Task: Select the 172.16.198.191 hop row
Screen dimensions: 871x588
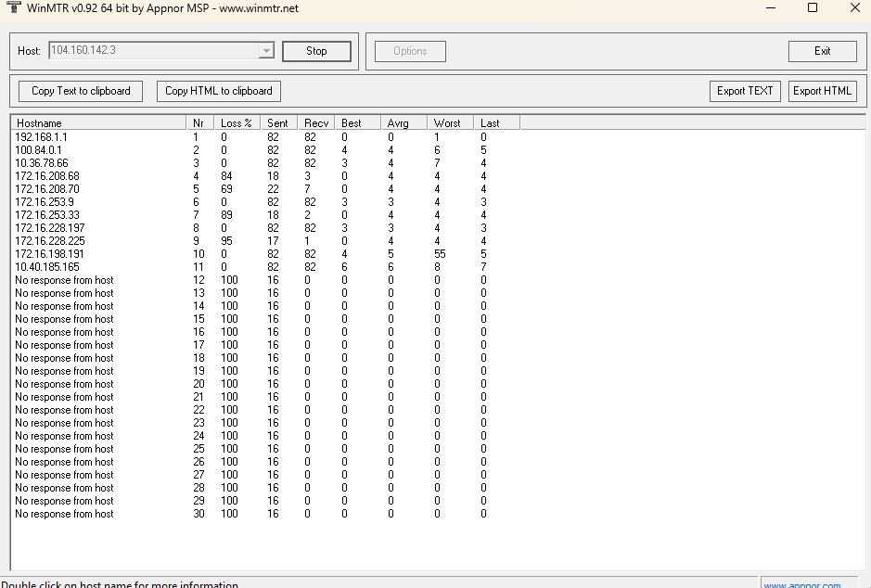Action: coord(50,254)
